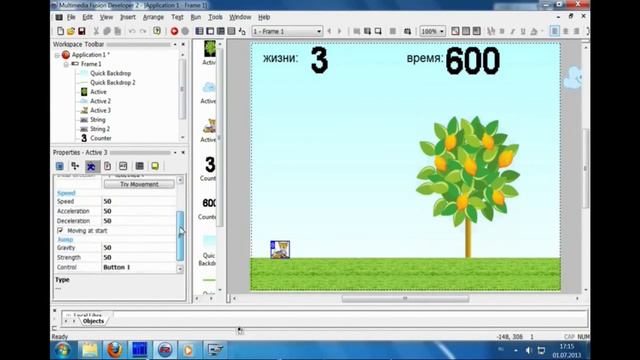The width and height of the screenshot is (640, 360).
Task: Click the Properties panel vertical scrollbar thumb
Action: (x=180, y=236)
